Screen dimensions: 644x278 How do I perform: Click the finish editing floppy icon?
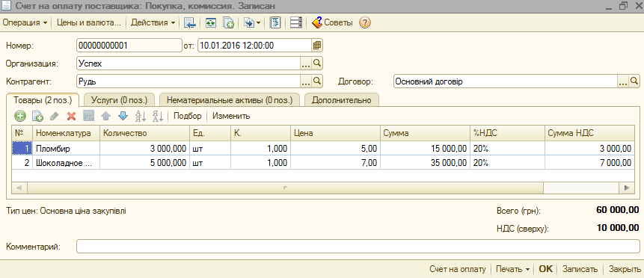(89, 117)
